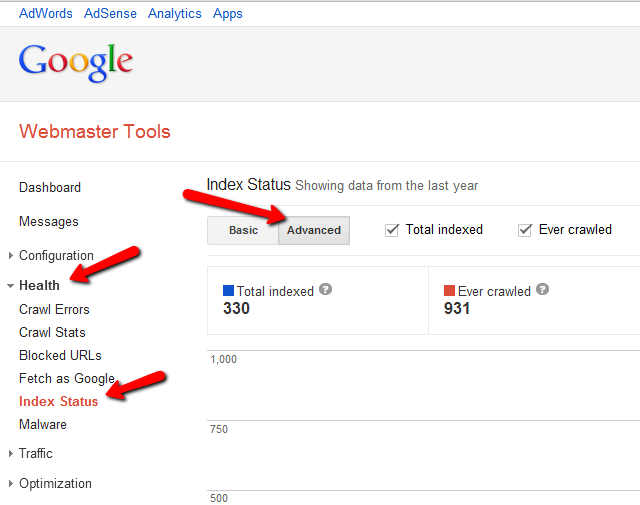Click the Ever crawled checkbox label
The height and width of the screenshot is (505, 640).
click(x=575, y=229)
